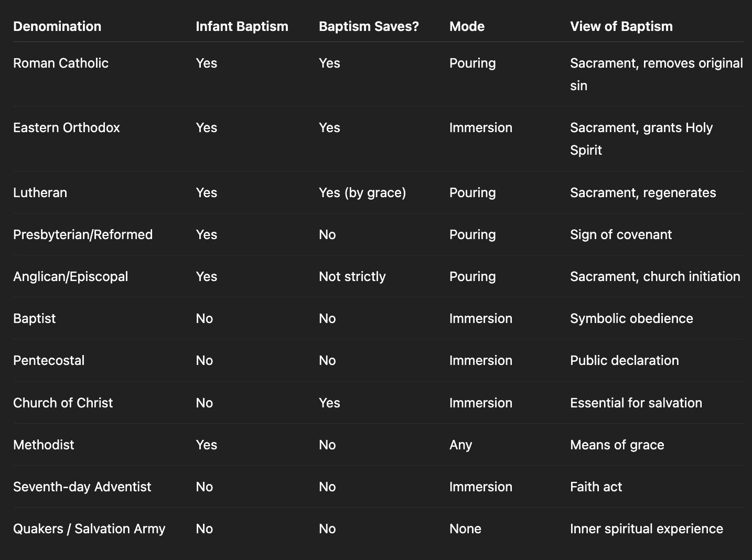Image resolution: width=752 pixels, height=560 pixels.
Task: Select the Pentecostal cell
Action: (49, 360)
